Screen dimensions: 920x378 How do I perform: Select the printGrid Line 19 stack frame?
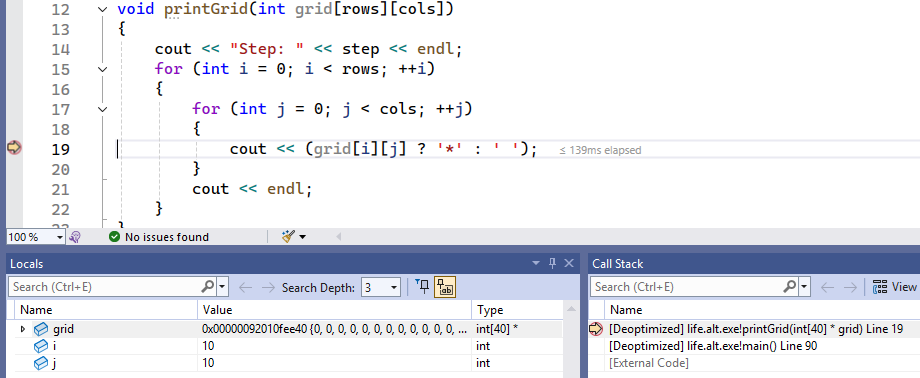756,329
